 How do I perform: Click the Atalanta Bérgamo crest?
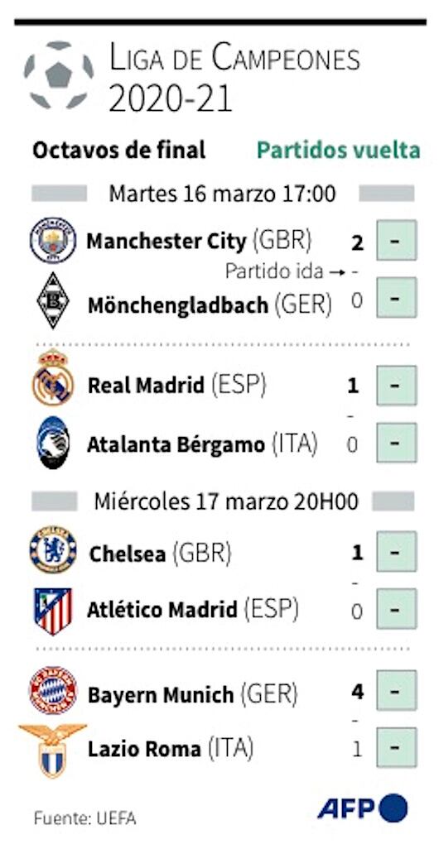(54, 443)
